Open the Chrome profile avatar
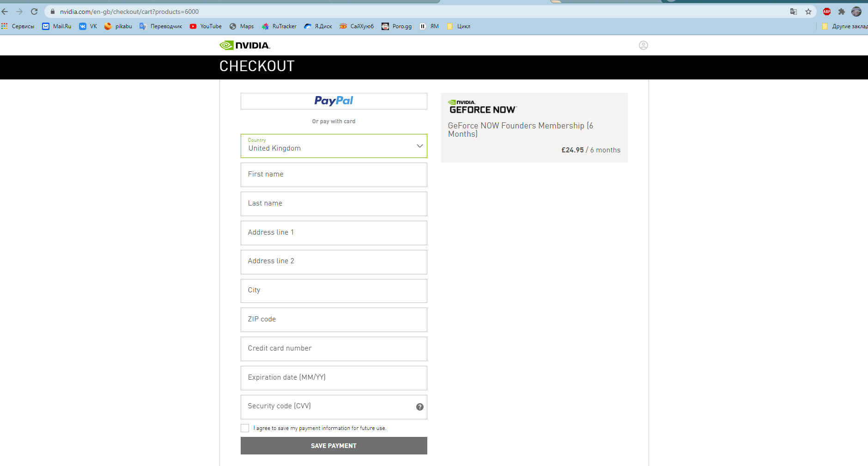Viewport: 868px width, 466px height. [x=856, y=12]
